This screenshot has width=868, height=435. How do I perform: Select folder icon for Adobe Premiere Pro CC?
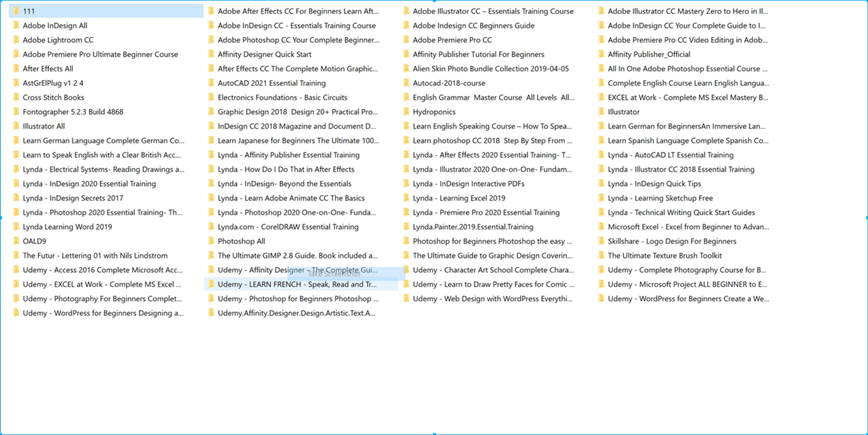pos(406,40)
